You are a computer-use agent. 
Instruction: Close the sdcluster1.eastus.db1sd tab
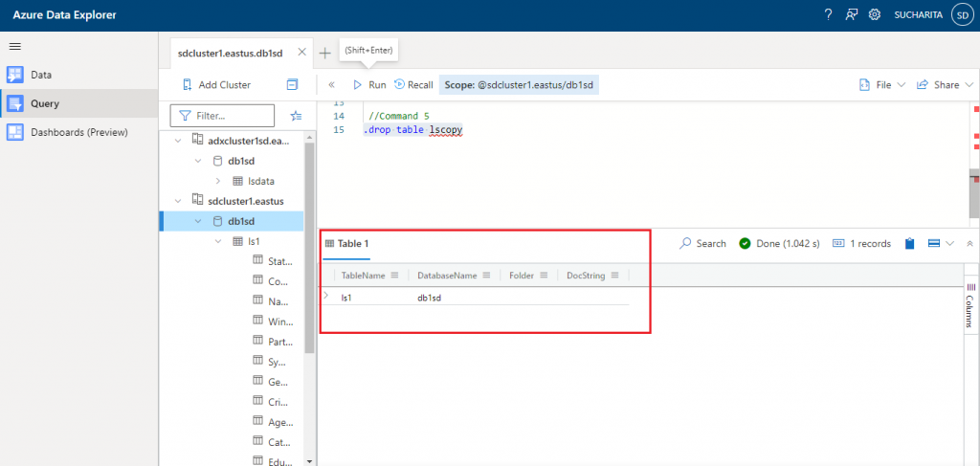pyautogui.click(x=301, y=53)
